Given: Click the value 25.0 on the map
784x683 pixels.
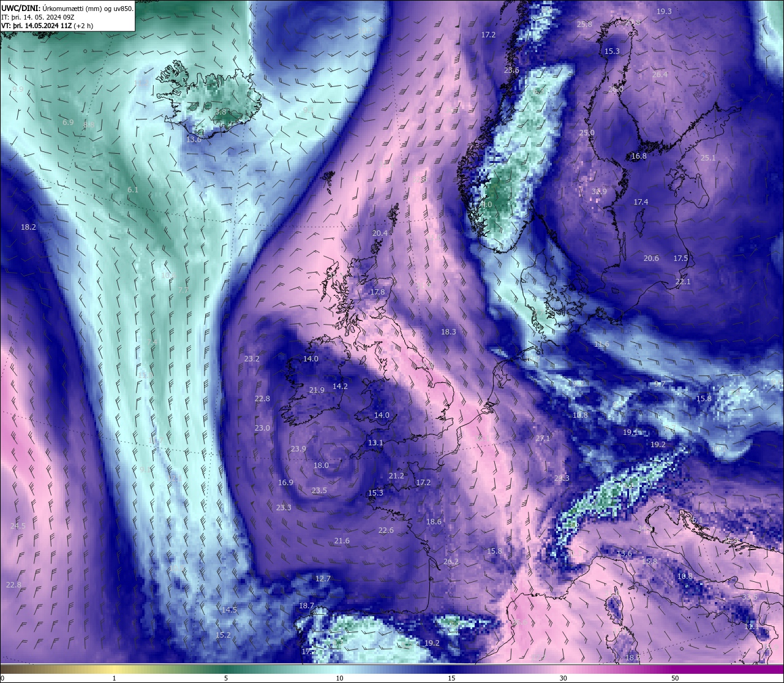Looking at the screenshot, I should 587,133.
